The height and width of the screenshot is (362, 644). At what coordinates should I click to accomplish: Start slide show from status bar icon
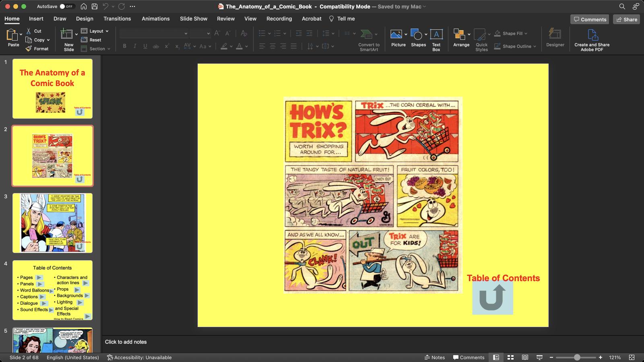tap(539, 357)
